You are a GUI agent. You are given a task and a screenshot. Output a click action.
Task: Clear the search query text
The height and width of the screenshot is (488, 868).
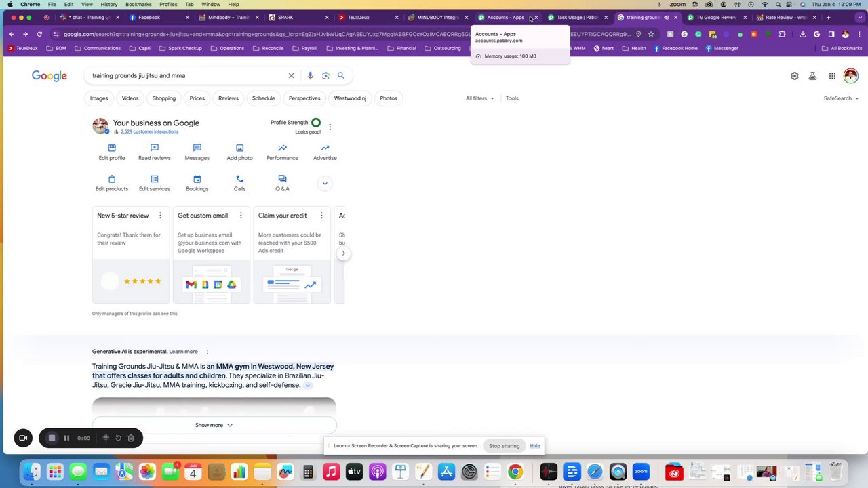coord(292,76)
